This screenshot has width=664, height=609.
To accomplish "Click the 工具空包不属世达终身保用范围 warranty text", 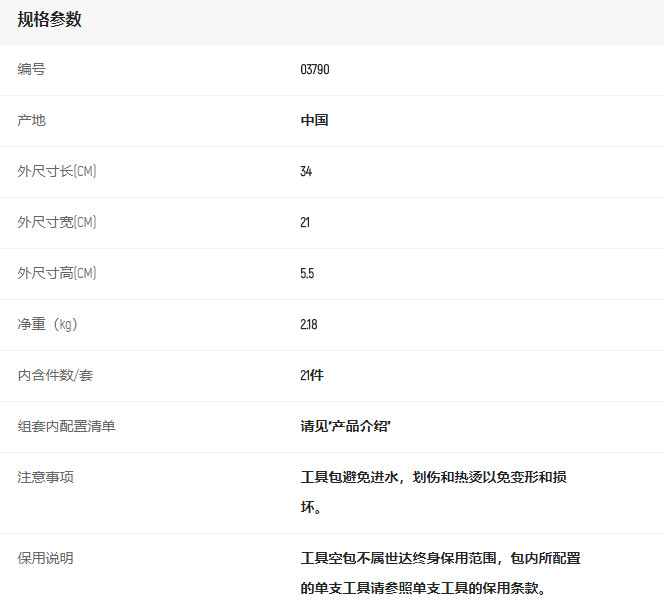I will tap(440, 559).
